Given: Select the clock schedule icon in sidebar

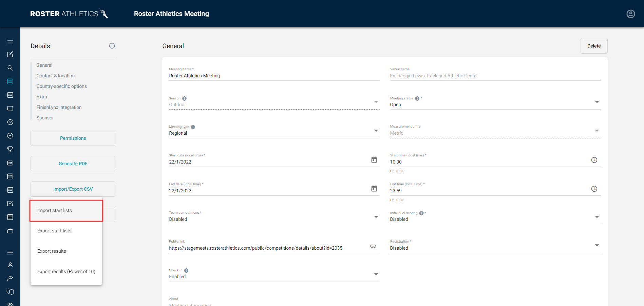Looking at the screenshot, I should tap(10, 136).
